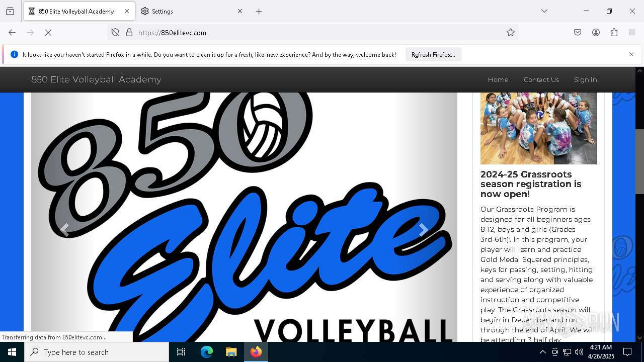The image size is (644, 362).
Task: List all tabs dropdown arrow
Action: pos(544,11)
